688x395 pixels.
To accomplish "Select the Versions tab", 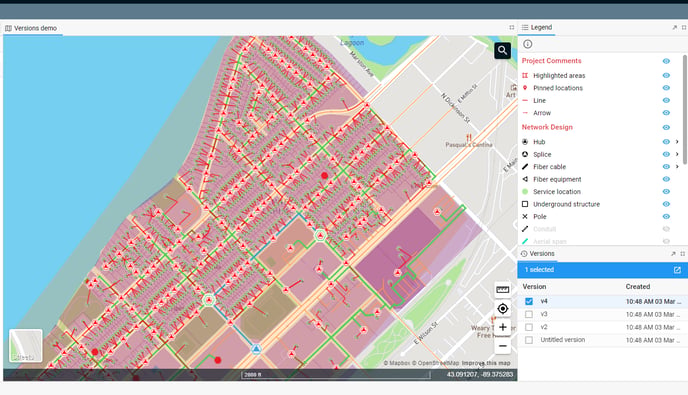I will tap(538, 254).
